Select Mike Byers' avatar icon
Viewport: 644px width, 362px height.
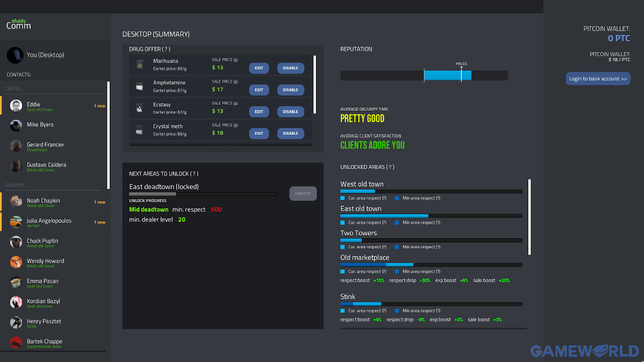(x=16, y=126)
